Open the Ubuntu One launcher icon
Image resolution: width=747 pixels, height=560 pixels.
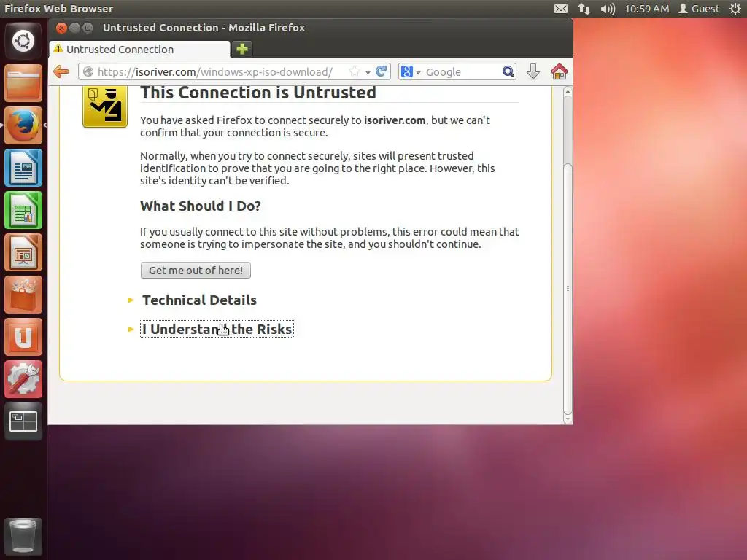point(23,337)
